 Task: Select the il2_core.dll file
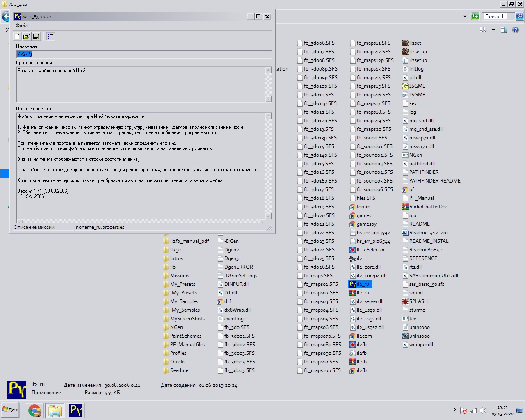pos(365,267)
